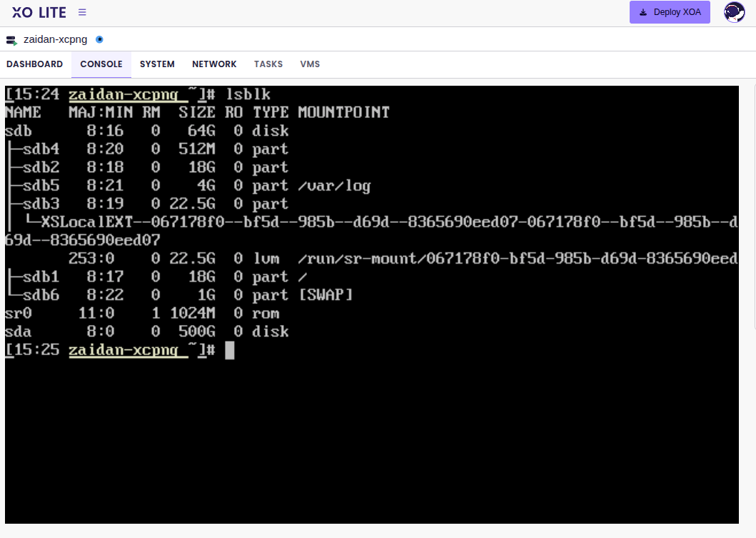Viewport: 756px width, 538px height.
Task: Click the lsblk command text
Action: tap(248, 94)
